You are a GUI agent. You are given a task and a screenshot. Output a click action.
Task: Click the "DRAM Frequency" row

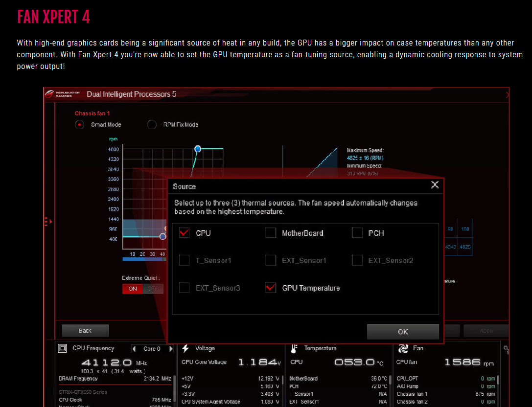pyautogui.click(x=115, y=379)
